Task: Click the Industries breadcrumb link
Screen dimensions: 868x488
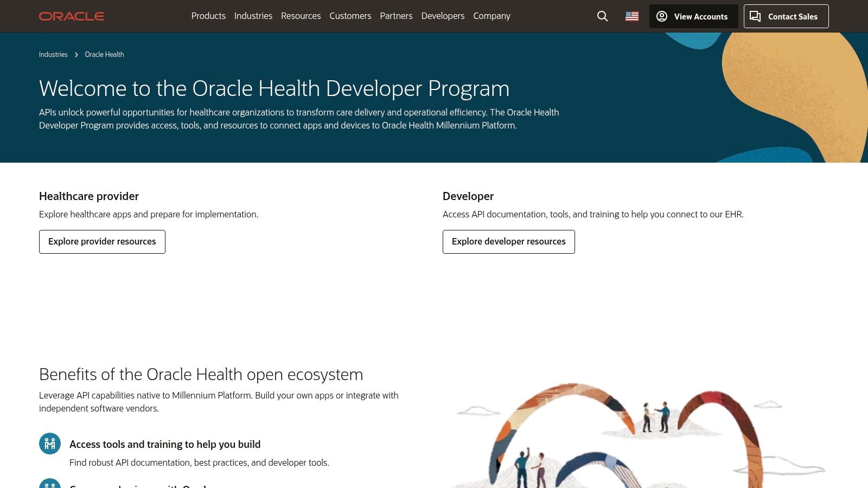Action: (53, 54)
